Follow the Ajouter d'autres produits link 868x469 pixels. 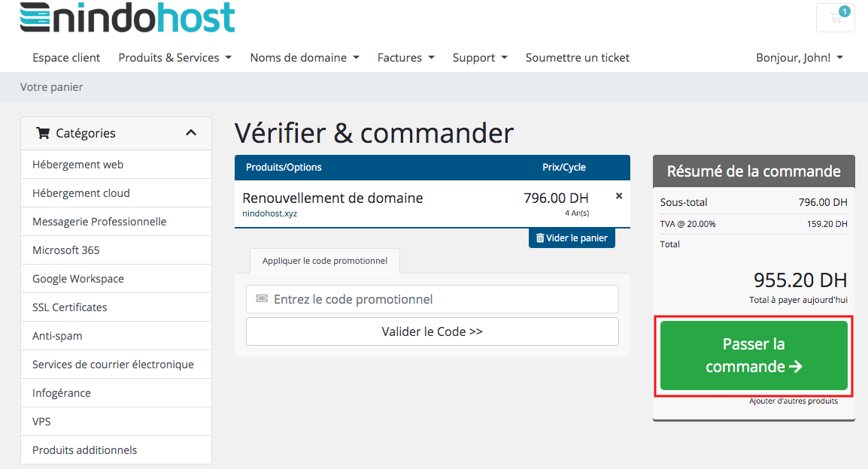(794, 401)
